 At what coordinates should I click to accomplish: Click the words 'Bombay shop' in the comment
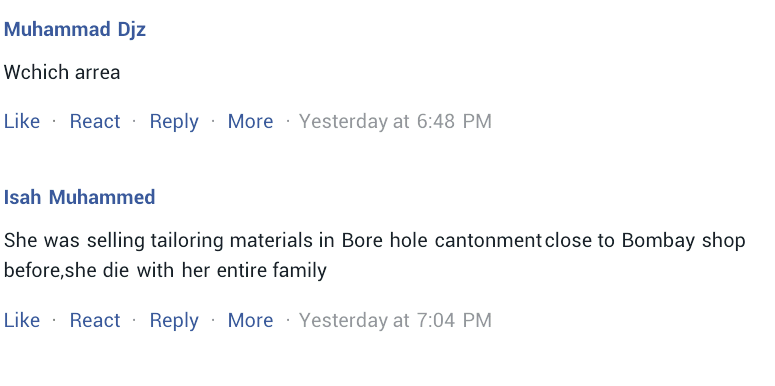click(x=684, y=241)
